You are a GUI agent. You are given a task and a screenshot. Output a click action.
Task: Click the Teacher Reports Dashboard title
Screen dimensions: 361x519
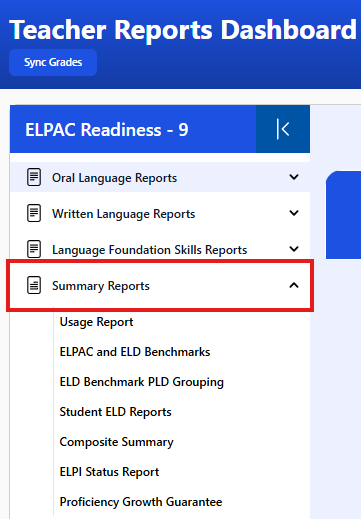tap(183, 30)
